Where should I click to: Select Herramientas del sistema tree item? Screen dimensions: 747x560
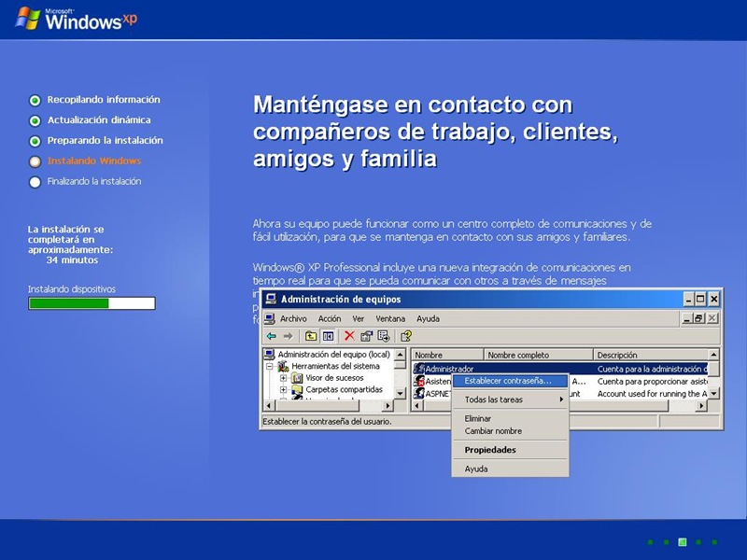[x=335, y=366]
